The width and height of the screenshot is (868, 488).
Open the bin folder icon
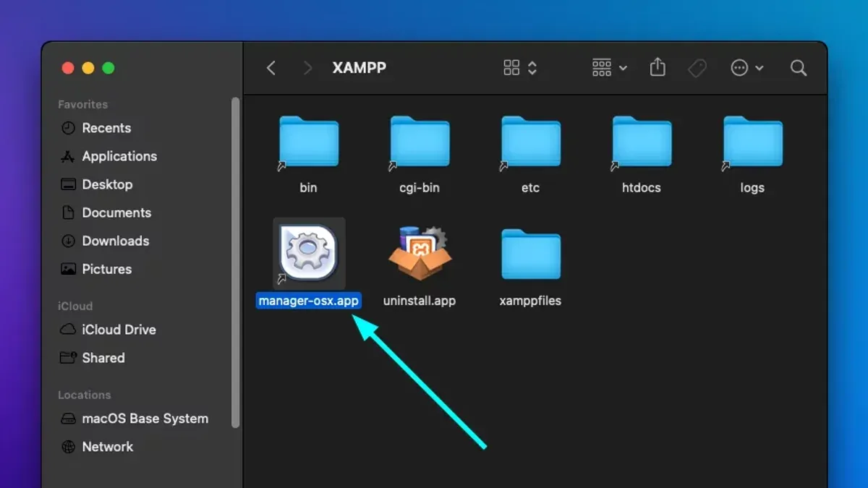pyautogui.click(x=309, y=142)
